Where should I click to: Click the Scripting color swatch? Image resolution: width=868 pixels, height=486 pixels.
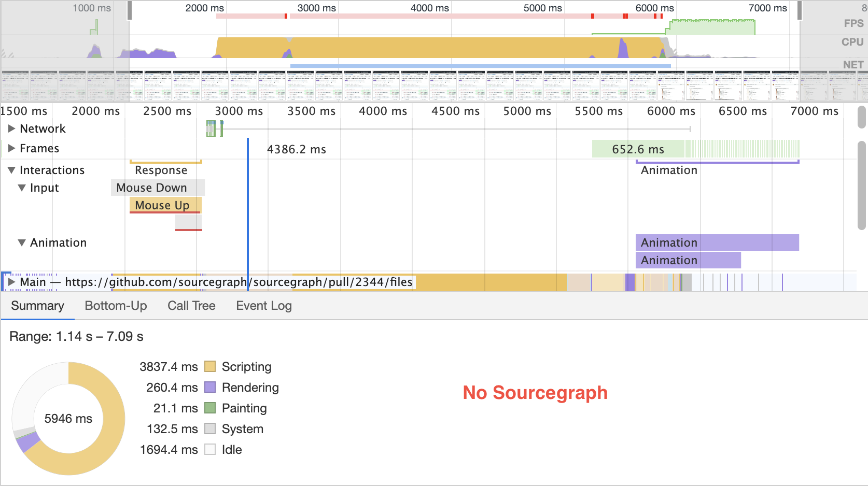pyautogui.click(x=210, y=367)
